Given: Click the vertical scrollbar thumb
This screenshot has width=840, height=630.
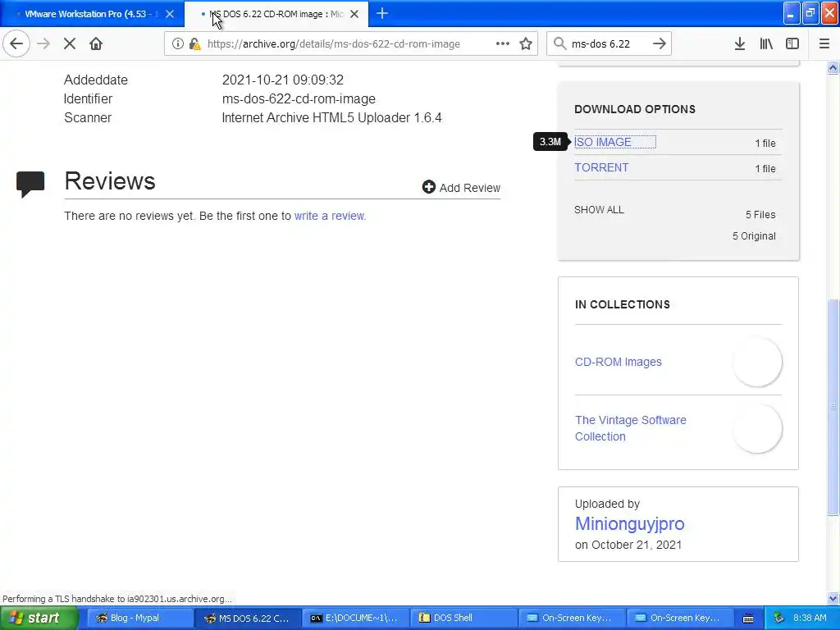Looking at the screenshot, I should (x=833, y=407).
